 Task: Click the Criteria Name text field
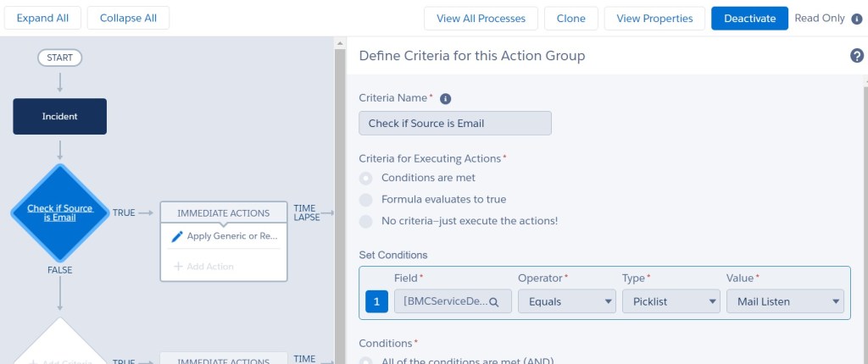pyautogui.click(x=455, y=124)
